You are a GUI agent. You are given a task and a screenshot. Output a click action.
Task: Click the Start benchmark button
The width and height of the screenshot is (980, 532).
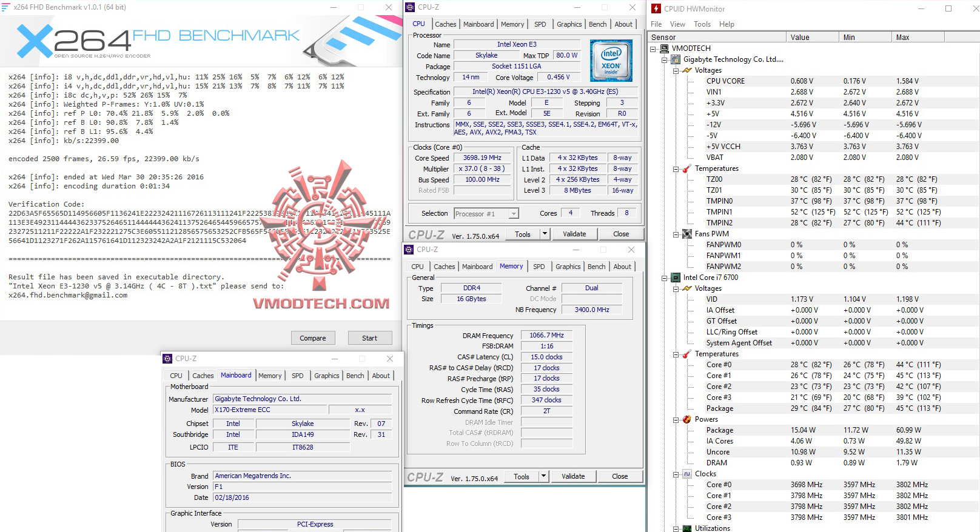tap(370, 338)
